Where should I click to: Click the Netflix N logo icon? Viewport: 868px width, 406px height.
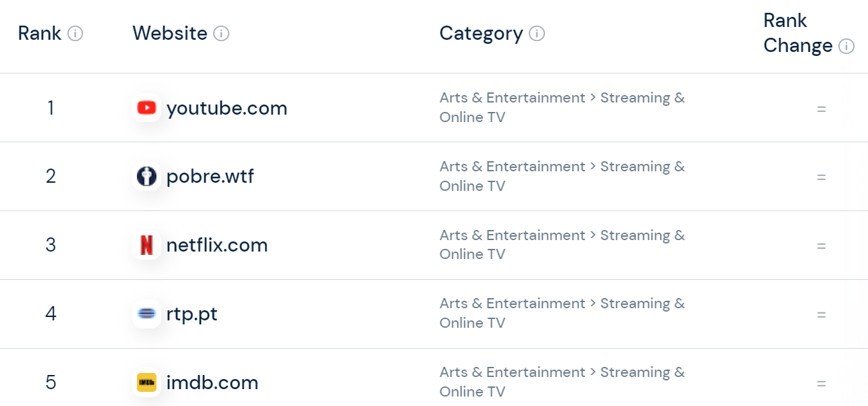[146, 245]
